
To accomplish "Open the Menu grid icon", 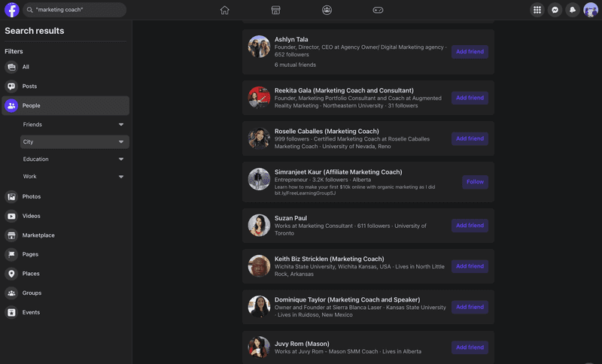I will click(x=537, y=10).
